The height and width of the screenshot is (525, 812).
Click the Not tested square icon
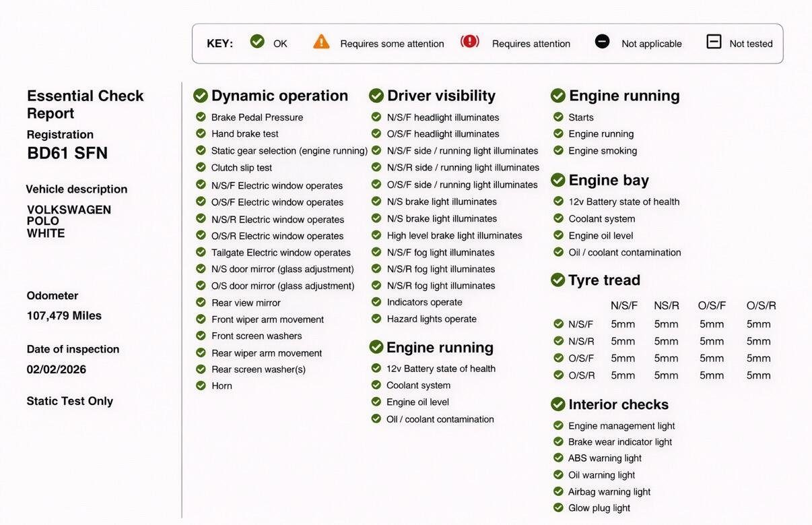(714, 42)
